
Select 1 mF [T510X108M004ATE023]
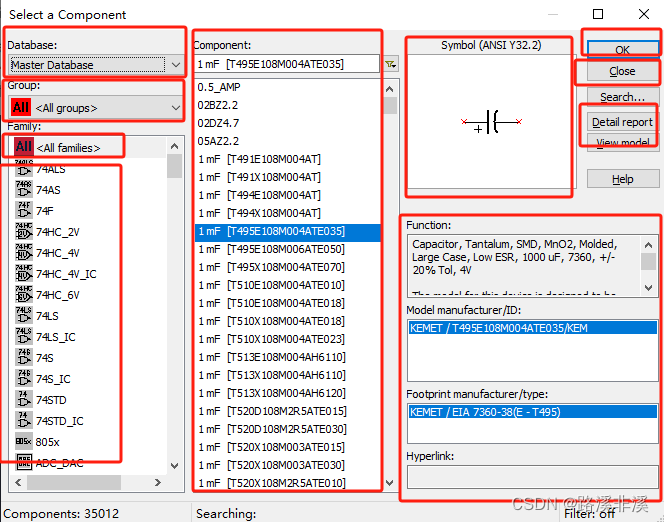(288, 339)
